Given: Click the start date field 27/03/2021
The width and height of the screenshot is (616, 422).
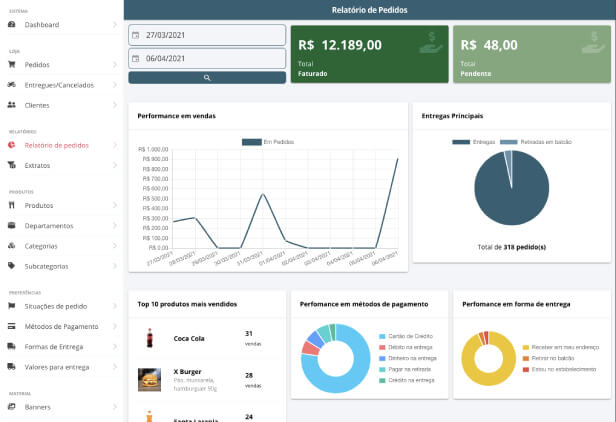Looking at the screenshot, I should [207, 35].
